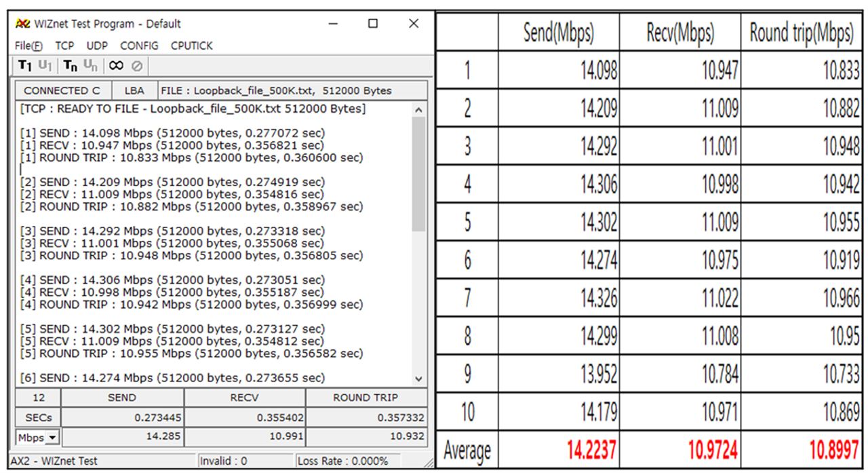Click the log's vertical scrollbar thumb

[x=418, y=174]
